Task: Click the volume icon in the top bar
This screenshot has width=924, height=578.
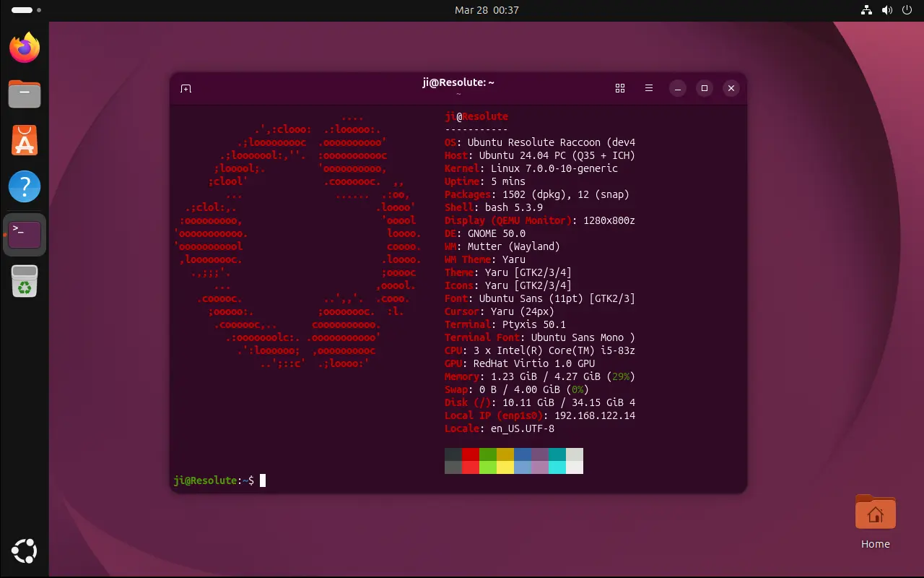Action: pyautogui.click(x=887, y=10)
